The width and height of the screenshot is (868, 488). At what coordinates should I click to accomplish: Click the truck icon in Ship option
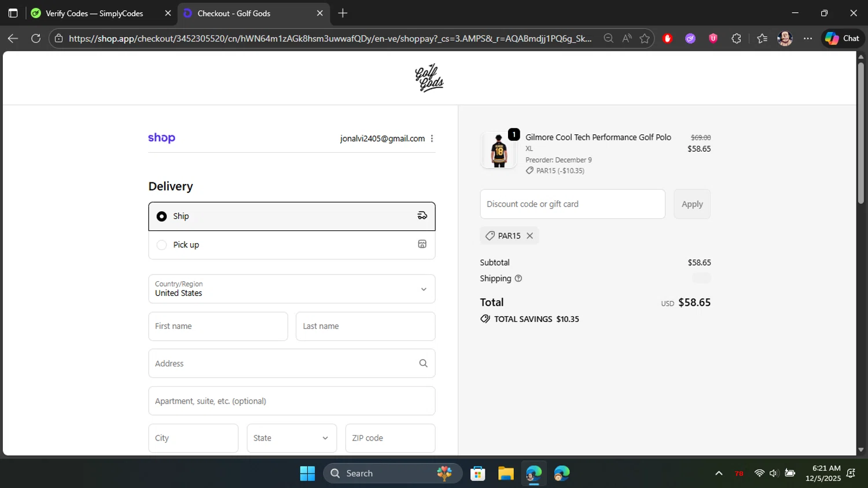422,216
